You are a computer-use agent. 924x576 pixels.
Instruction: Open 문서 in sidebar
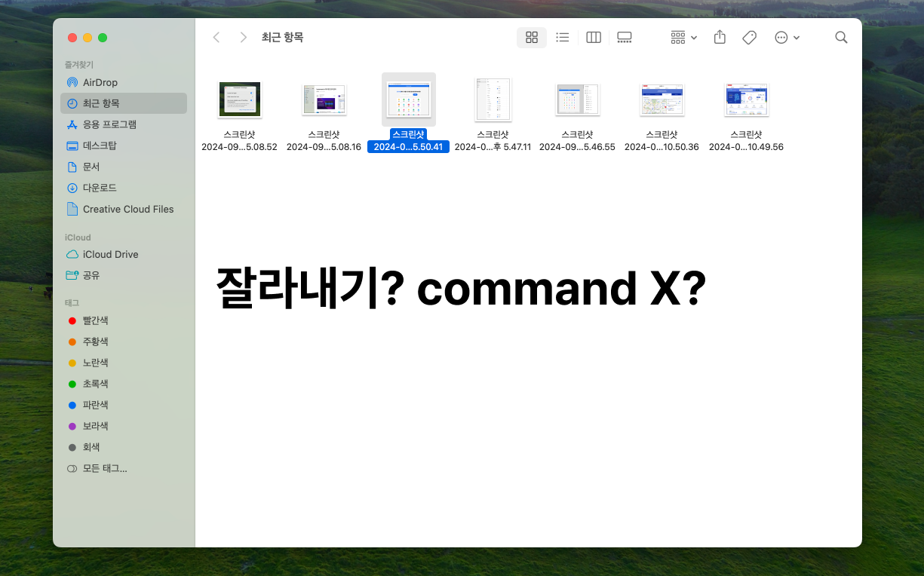tap(124, 167)
